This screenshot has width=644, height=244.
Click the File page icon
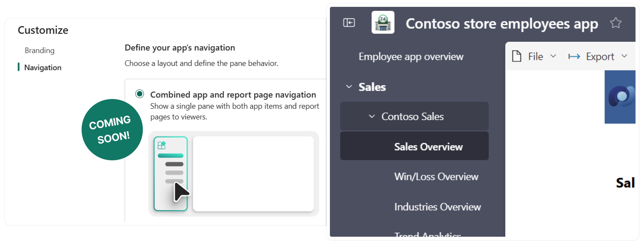517,56
